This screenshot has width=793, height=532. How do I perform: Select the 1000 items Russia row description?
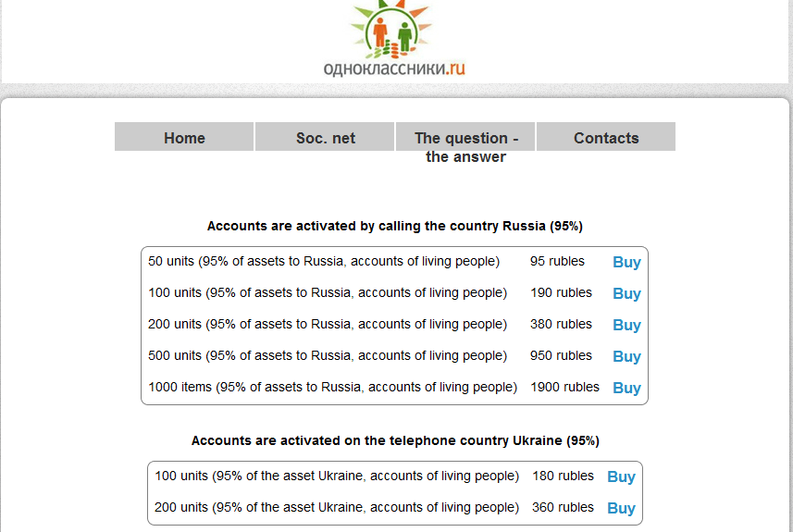coord(333,387)
